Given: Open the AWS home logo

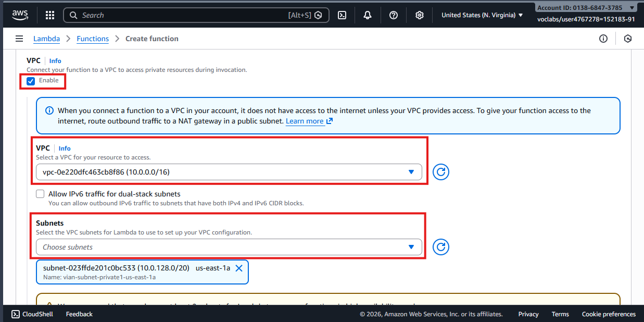Looking at the screenshot, I should 20,15.
